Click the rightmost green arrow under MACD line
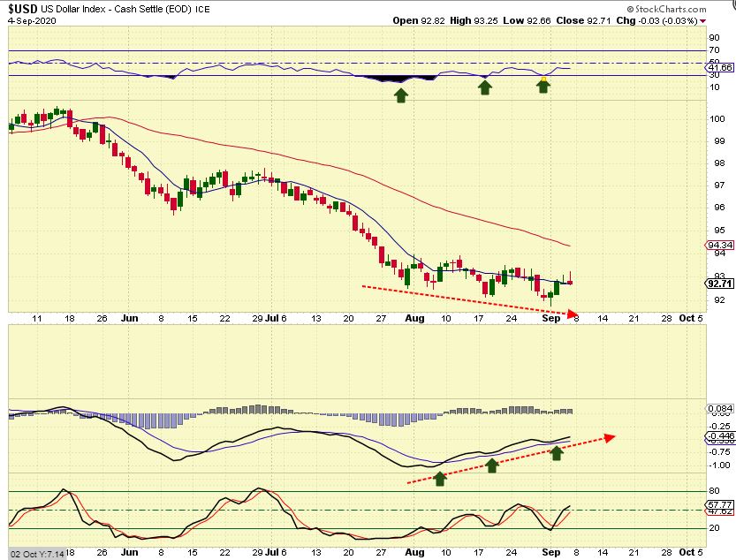The width and height of the screenshot is (736, 560). [x=557, y=452]
